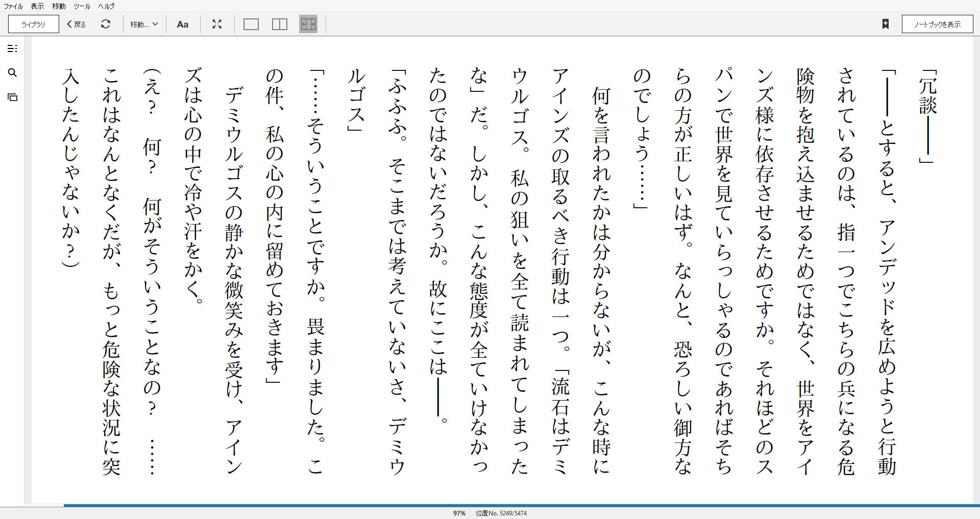Open the ツール menu
This screenshot has width=980, height=519.
[82, 6]
